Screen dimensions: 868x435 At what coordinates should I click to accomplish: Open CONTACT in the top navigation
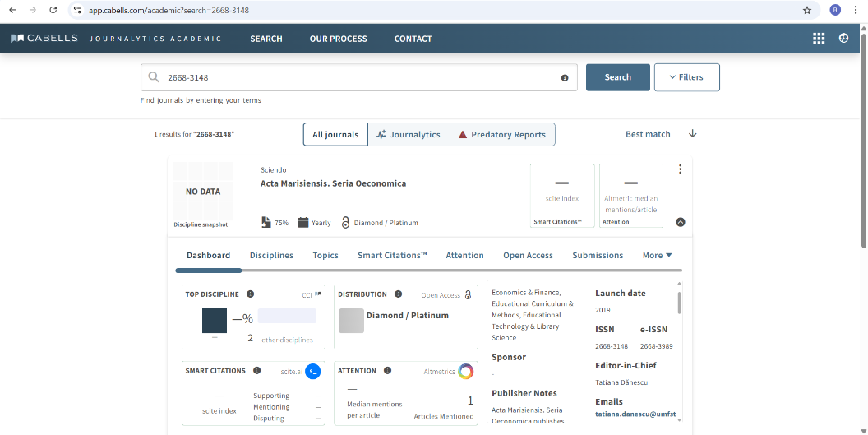click(x=413, y=39)
